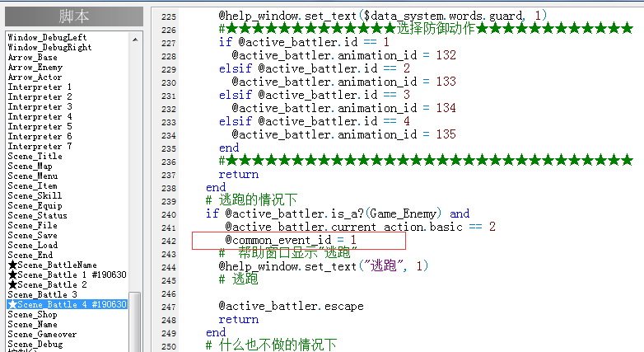The width and height of the screenshot is (644, 352).
Task: Select the Scene_Name script
Action: [x=32, y=325]
